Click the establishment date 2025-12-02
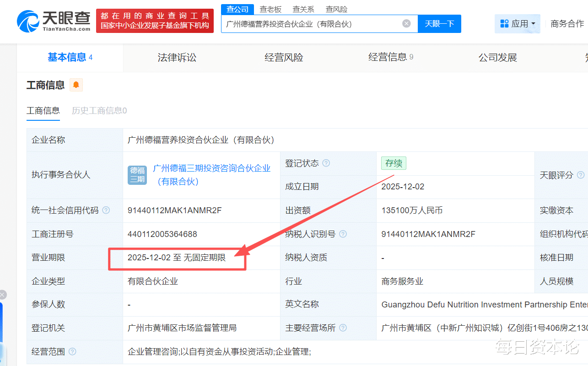The image size is (588, 366). coord(403,187)
